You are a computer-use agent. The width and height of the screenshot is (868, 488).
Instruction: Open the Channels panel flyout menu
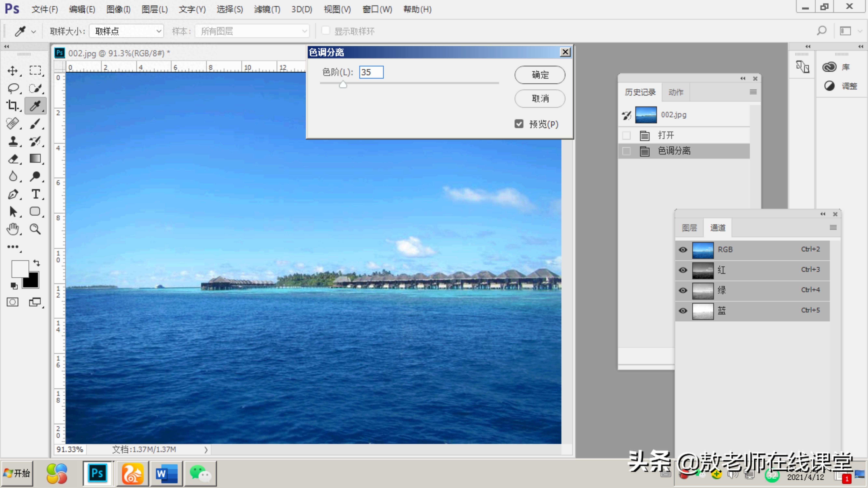coord(833,228)
